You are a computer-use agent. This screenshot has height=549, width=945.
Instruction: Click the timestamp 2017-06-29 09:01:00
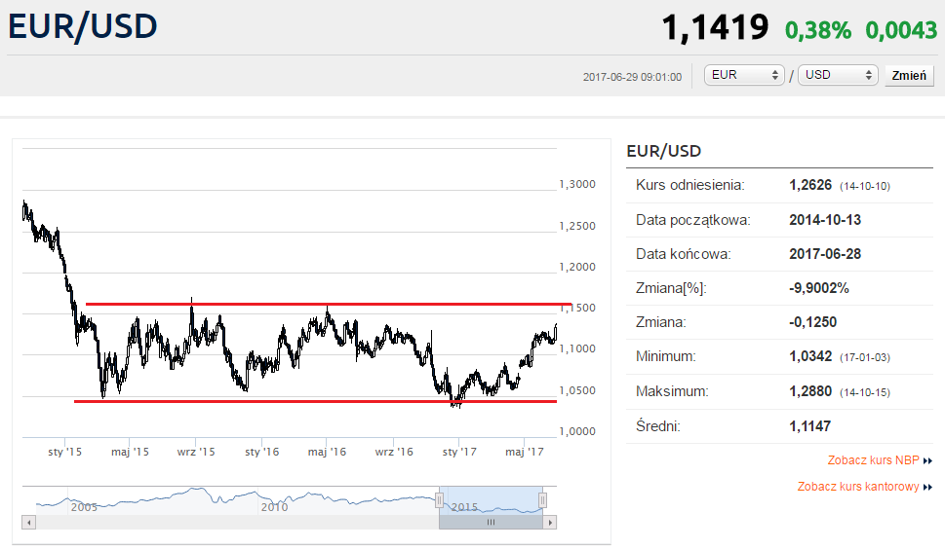tap(632, 77)
